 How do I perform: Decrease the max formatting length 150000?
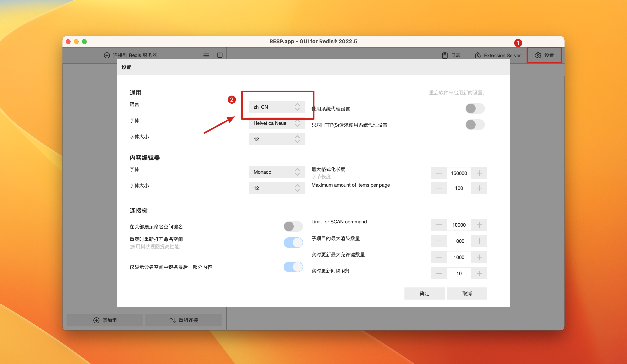click(x=439, y=173)
